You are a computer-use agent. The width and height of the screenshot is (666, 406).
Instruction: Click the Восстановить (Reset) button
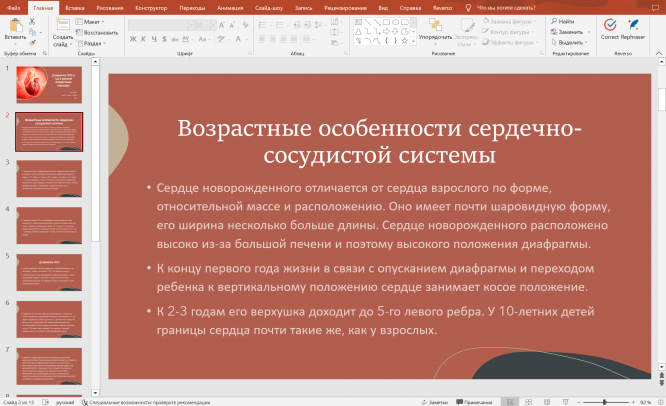pyautogui.click(x=98, y=32)
